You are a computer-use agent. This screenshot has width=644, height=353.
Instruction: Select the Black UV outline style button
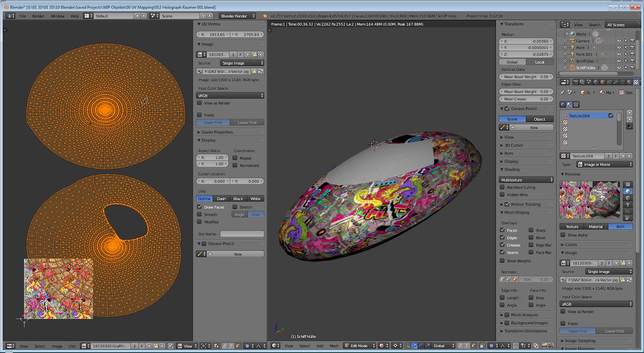[x=238, y=199]
